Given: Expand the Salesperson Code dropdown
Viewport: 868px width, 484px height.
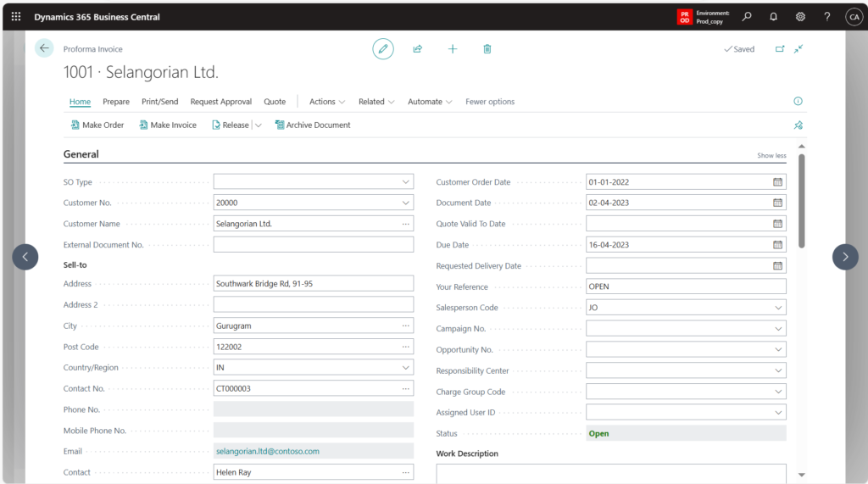Looking at the screenshot, I should tap(778, 308).
